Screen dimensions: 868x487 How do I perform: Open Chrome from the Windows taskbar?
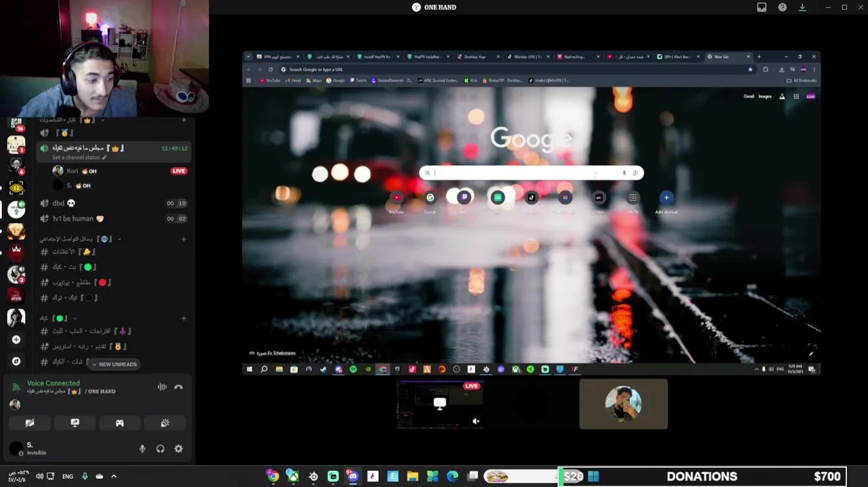point(273,476)
